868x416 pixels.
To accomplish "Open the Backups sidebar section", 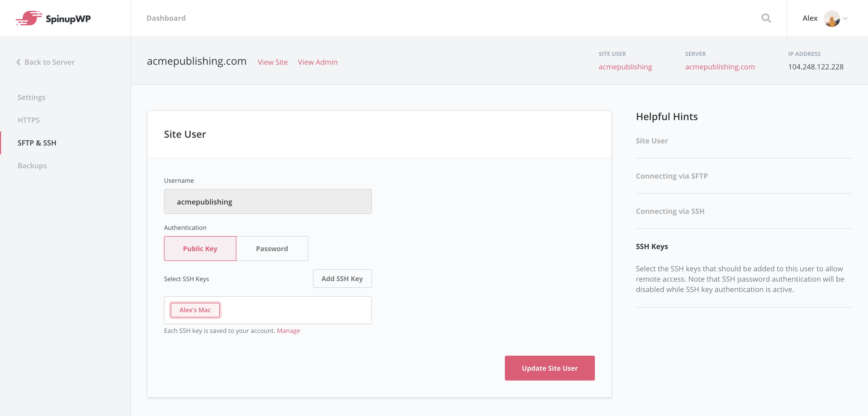I will point(32,165).
